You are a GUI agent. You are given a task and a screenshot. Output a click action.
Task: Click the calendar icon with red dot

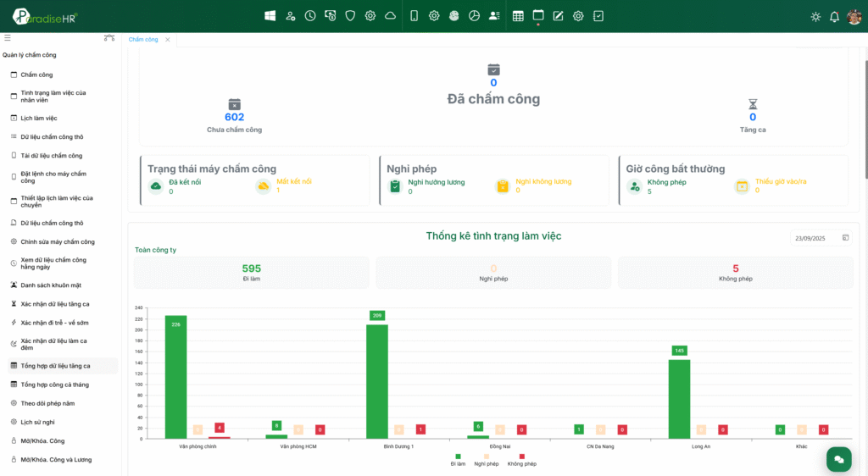click(x=538, y=15)
